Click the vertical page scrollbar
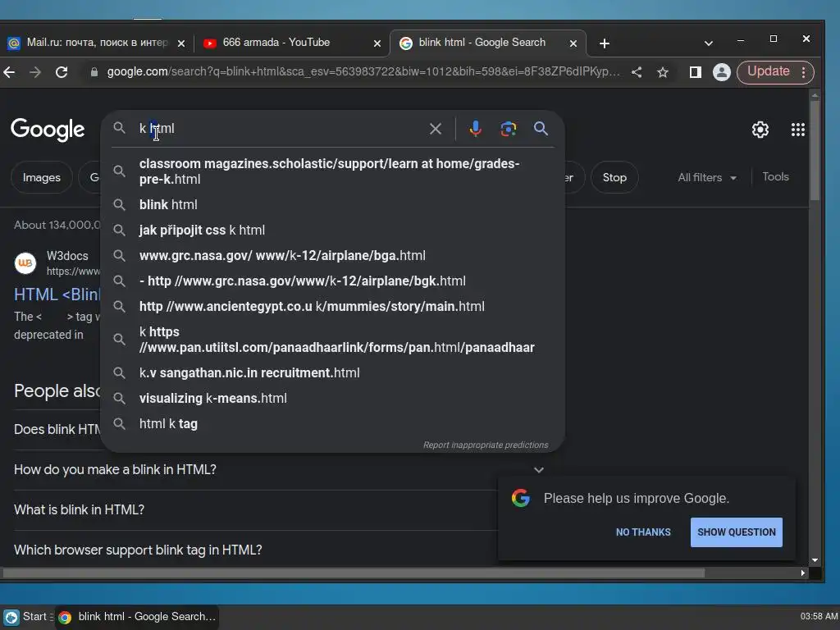840x630 pixels. [815, 150]
